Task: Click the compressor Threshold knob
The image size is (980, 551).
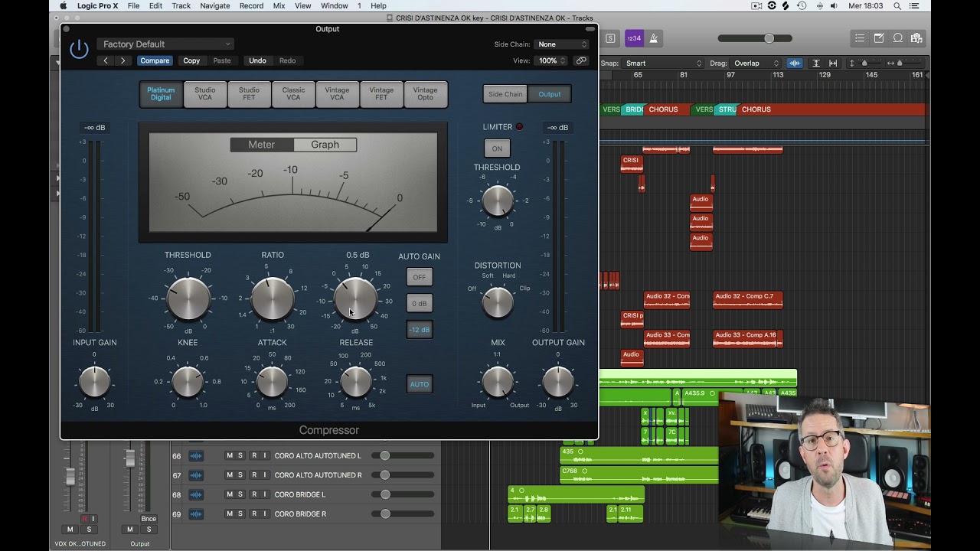Action: pos(188,298)
